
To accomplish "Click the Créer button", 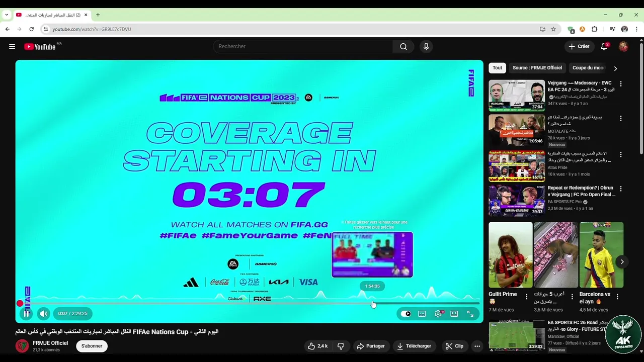I will coord(579,47).
